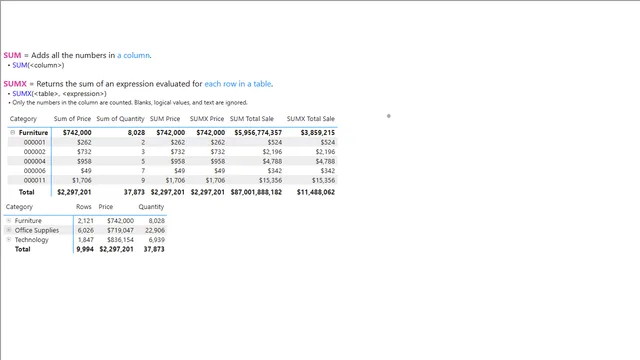The width and height of the screenshot is (640, 360).
Task: Click the 6,026 Office Supplies rows value
Action: click(86, 230)
